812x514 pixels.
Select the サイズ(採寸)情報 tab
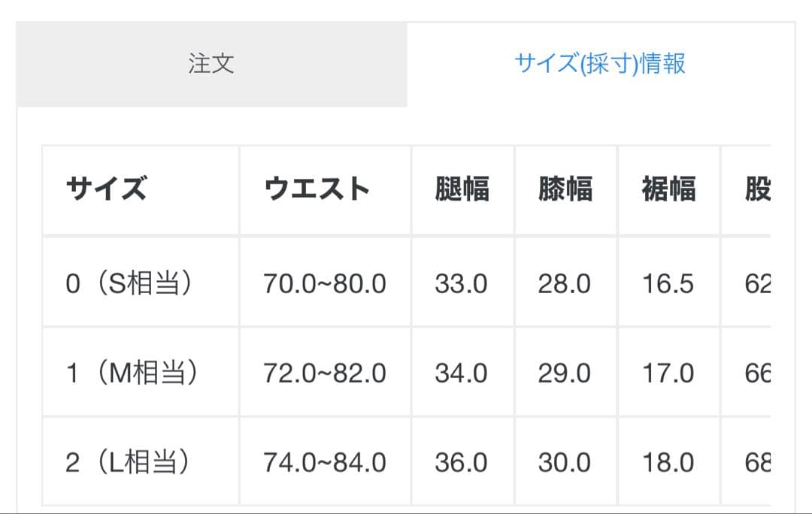tap(600, 64)
